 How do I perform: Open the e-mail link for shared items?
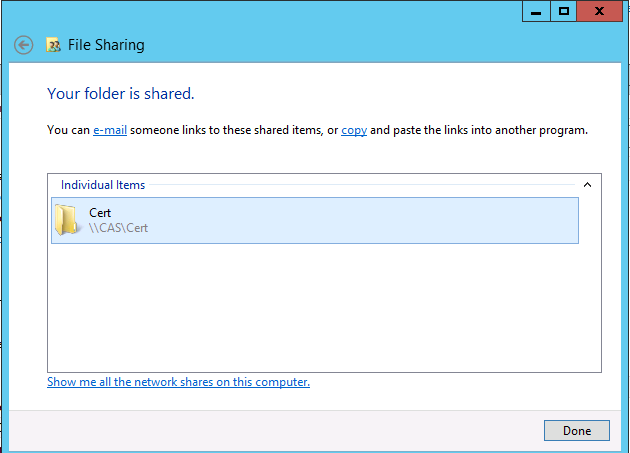(x=110, y=130)
